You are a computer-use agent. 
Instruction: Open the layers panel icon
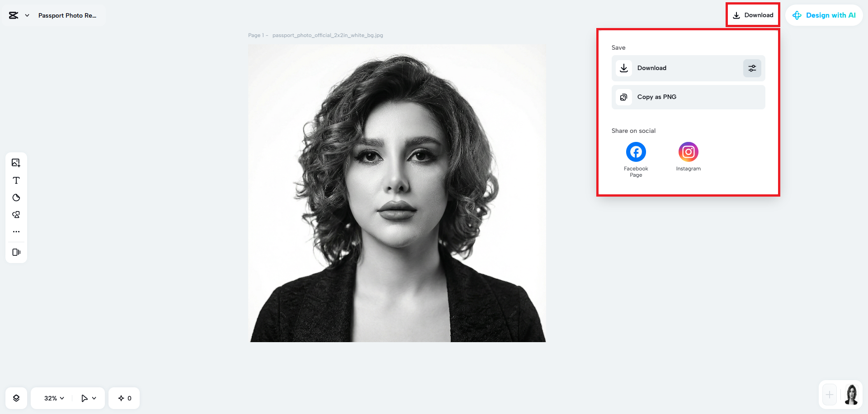[16, 398]
